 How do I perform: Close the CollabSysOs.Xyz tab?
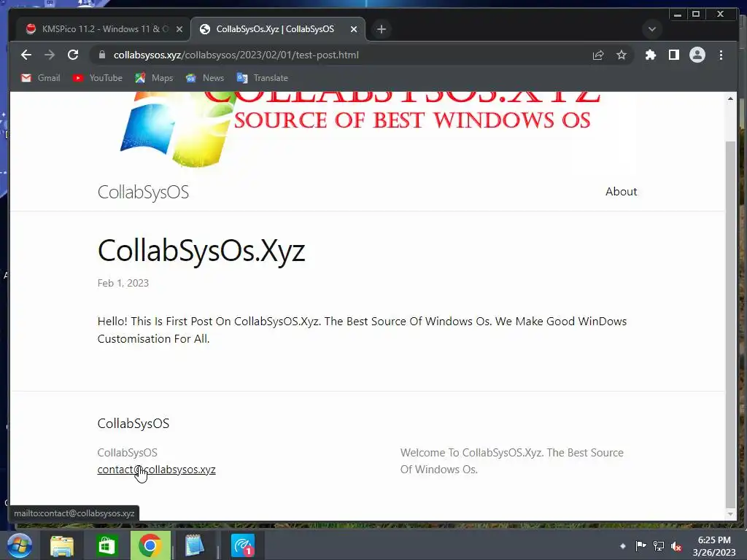click(x=354, y=29)
